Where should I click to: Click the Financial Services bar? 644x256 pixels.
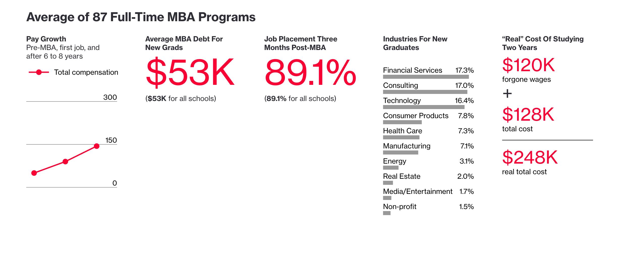[x=426, y=77]
